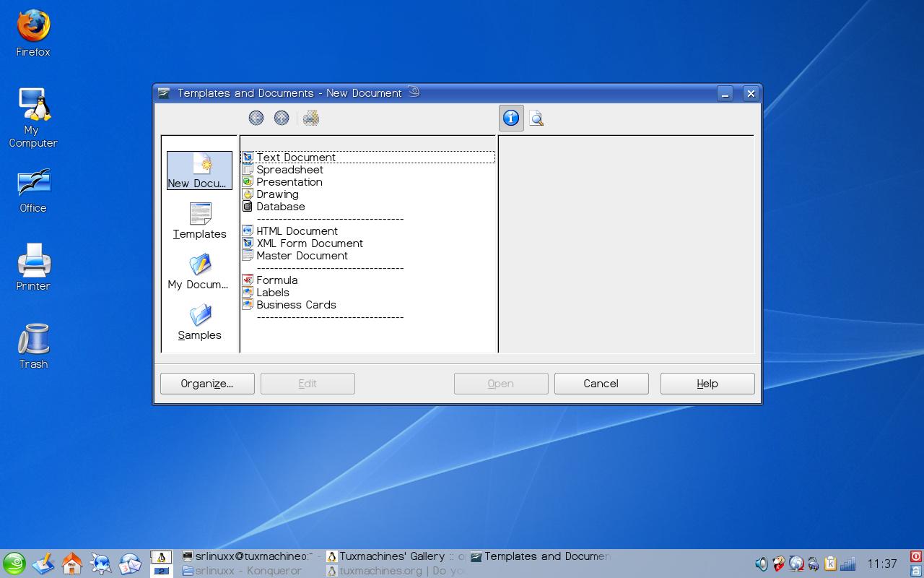Open the Printer desktop icon
Viewport: 924px width, 578px height.
click(33, 267)
